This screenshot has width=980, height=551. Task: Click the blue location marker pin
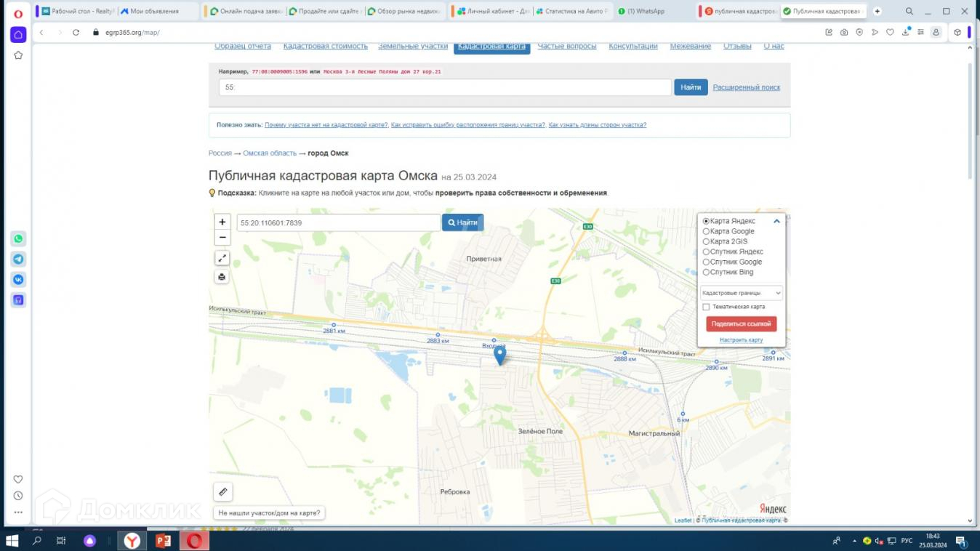500,355
